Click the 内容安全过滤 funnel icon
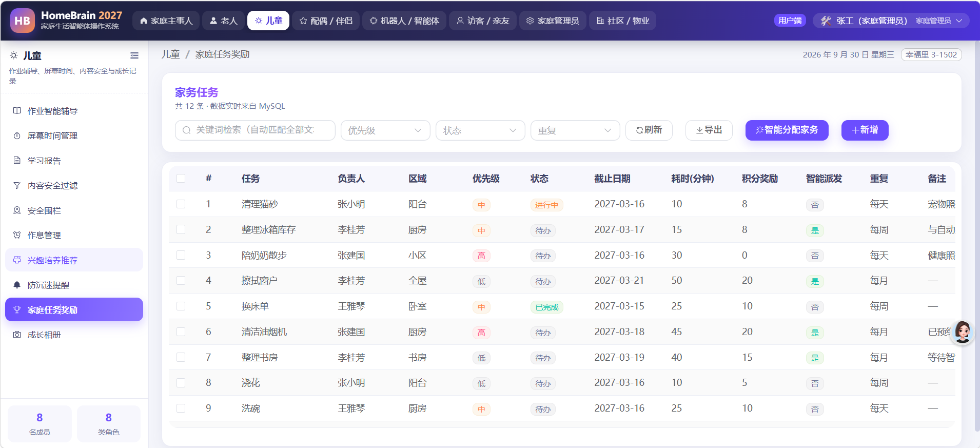Viewport: 980px width, 448px height. 17,185
